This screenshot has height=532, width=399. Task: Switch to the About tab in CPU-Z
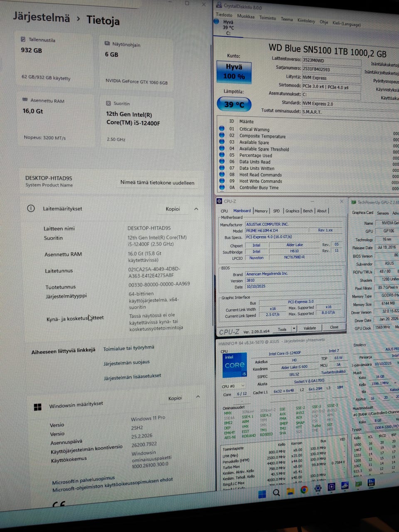(322, 211)
